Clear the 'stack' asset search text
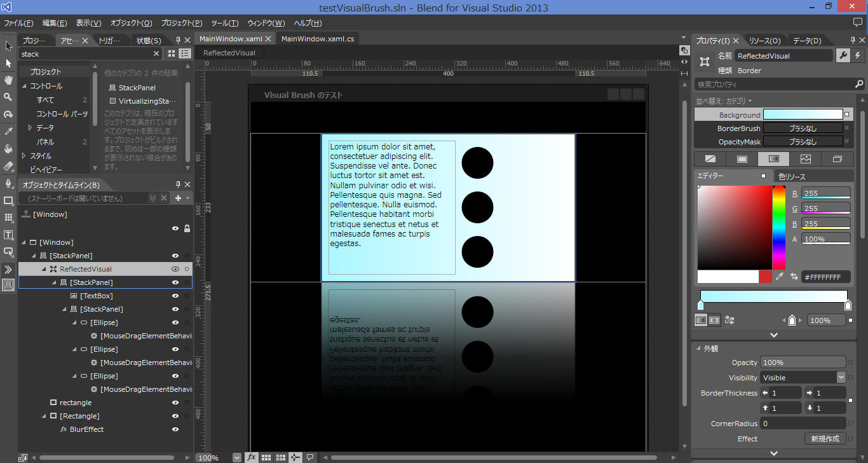Viewport: 868px width, 463px height. tap(156, 54)
